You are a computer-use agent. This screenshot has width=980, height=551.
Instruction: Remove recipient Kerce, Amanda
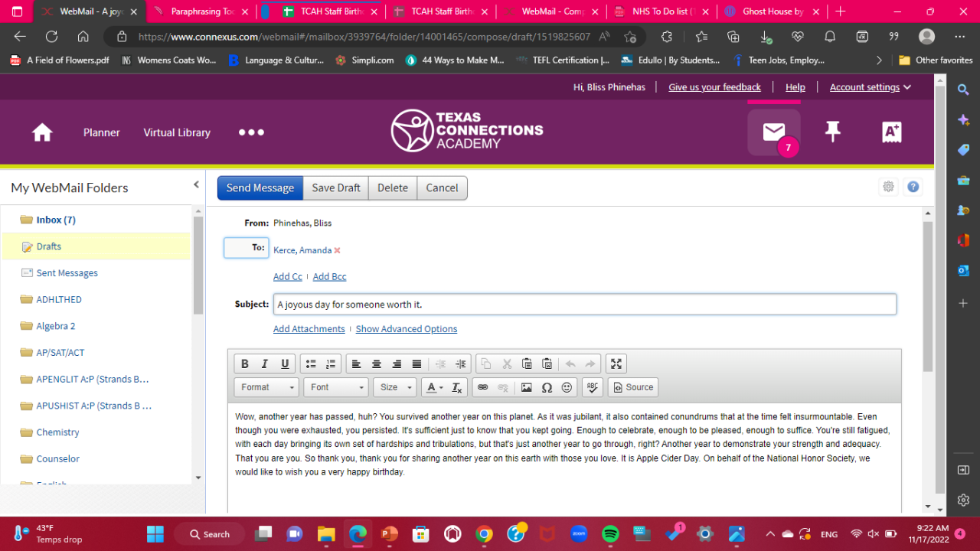[337, 250]
